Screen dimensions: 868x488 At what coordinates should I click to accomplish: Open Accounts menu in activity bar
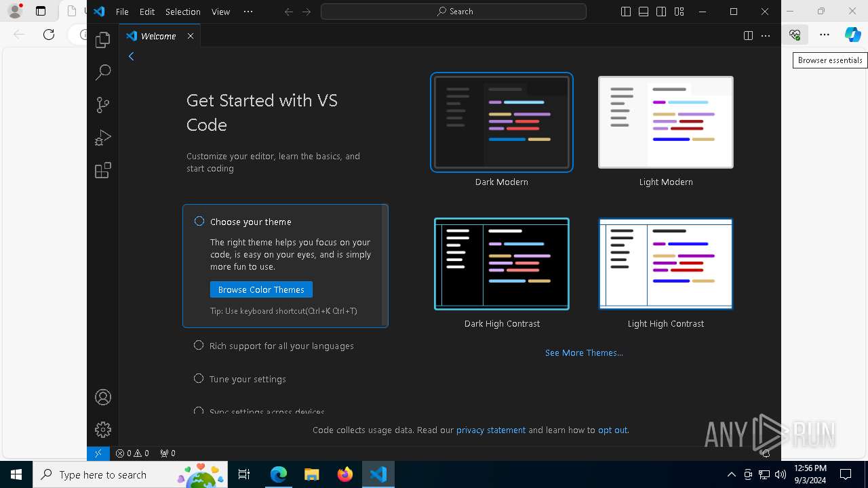point(103,397)
